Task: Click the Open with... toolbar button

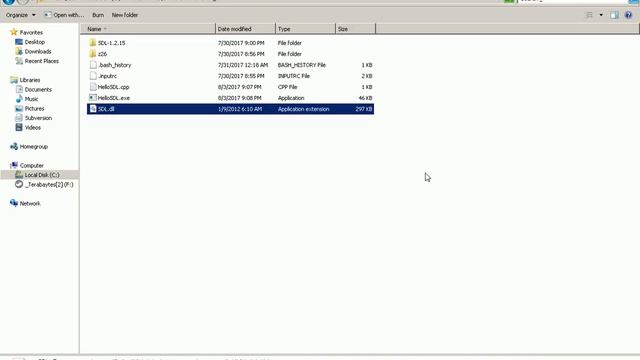Action: click(64, 15)
